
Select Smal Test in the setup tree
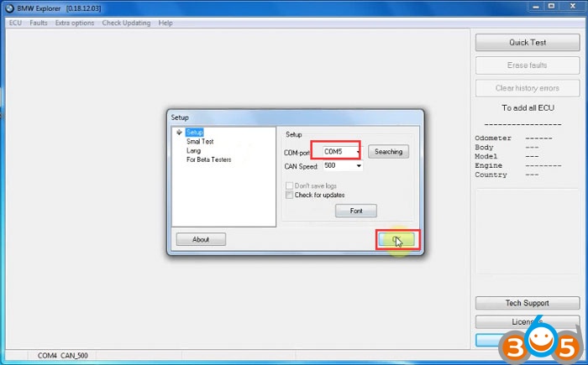point(200,142)
